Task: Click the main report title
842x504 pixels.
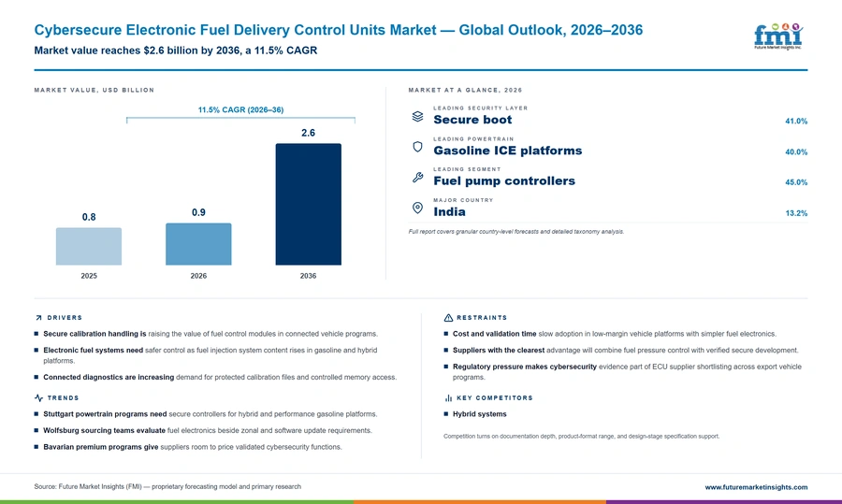Action: click(339, 30)
